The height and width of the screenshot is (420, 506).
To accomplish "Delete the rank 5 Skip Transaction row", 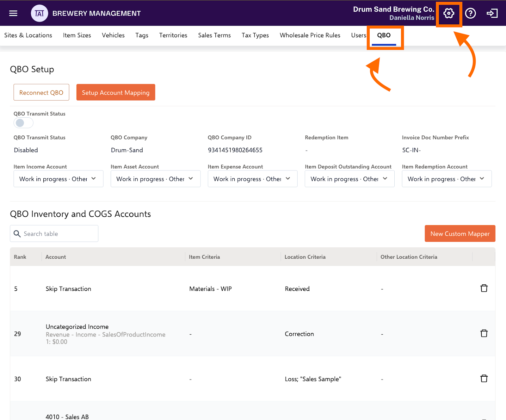I will click(x=484, y=288).
